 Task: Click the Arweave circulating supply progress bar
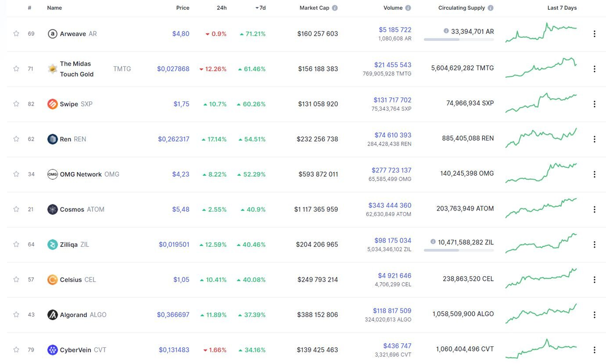(x=459, y=39)
